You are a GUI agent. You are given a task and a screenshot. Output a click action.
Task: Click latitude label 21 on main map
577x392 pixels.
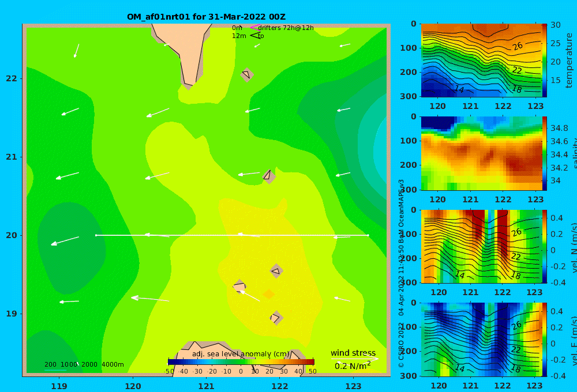click(x=11, y=157)
